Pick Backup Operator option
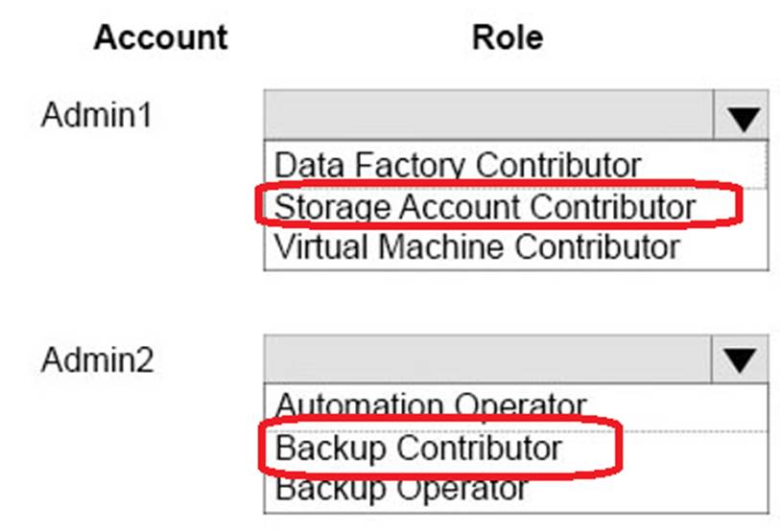780x532 pixels. pyautogui.click(x=401, y=489)
